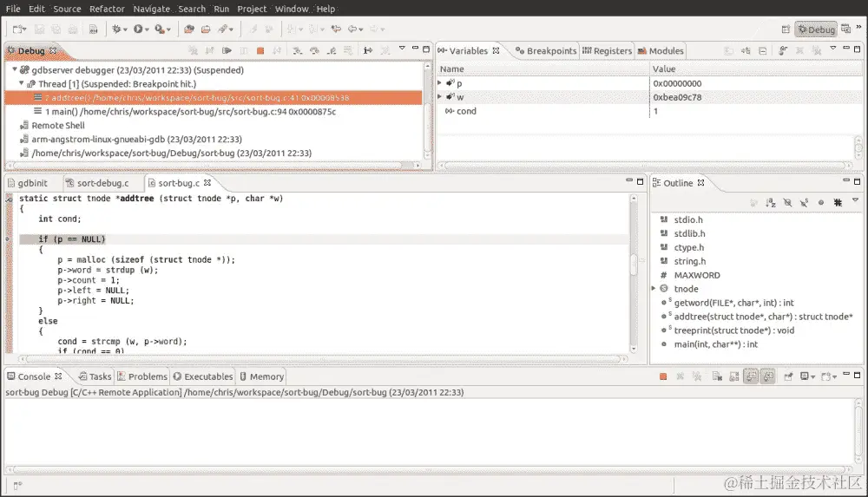Switch to the Memory tab

(x=261, y=376)
